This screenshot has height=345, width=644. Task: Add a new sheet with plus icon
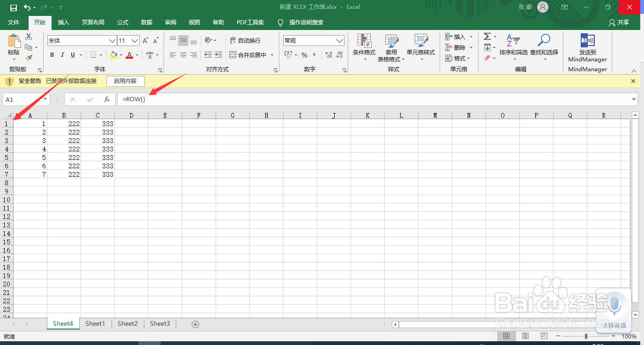(195, 324)
